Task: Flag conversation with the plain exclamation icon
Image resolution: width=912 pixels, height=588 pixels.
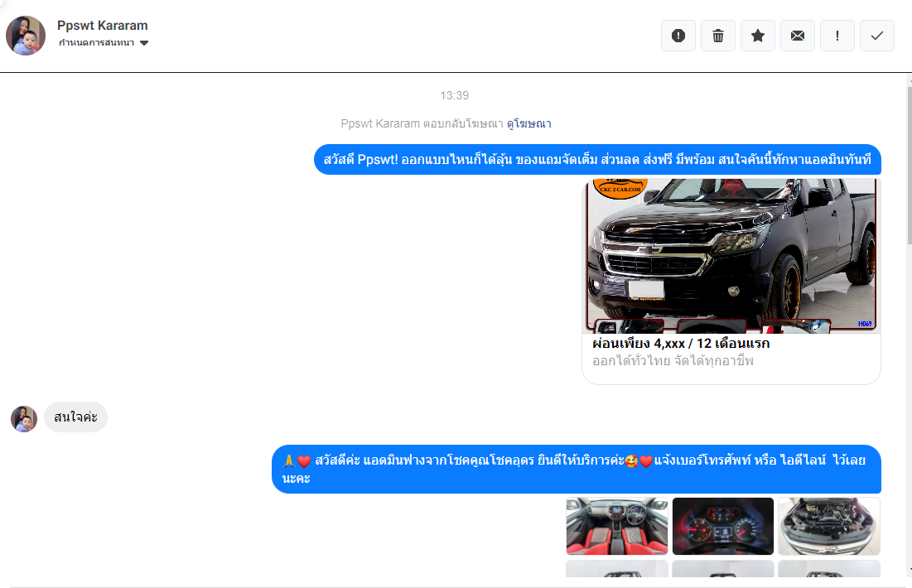Action: click(837, 36)
